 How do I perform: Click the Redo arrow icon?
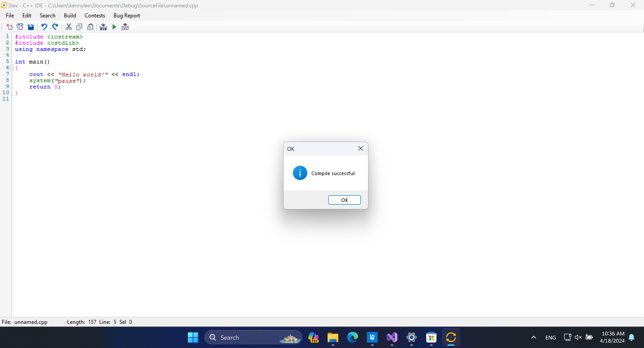55,27
